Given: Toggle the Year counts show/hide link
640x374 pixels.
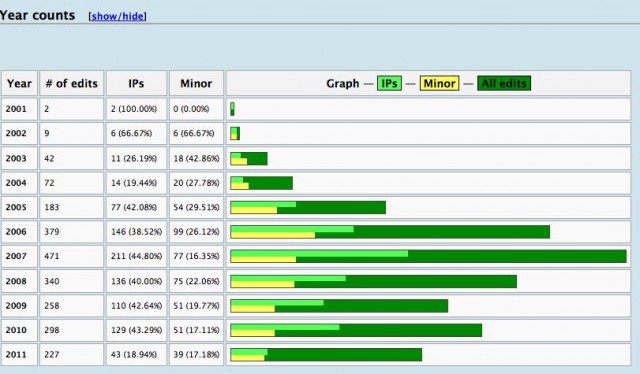Looking at the screenshot, I should click(118, 16).
